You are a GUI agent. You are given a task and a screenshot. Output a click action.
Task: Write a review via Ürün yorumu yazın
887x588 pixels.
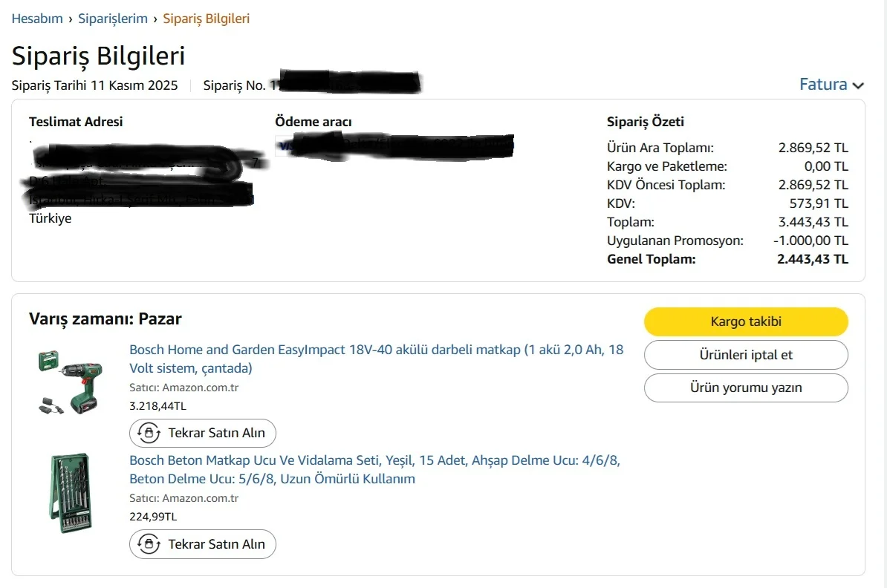746,388
